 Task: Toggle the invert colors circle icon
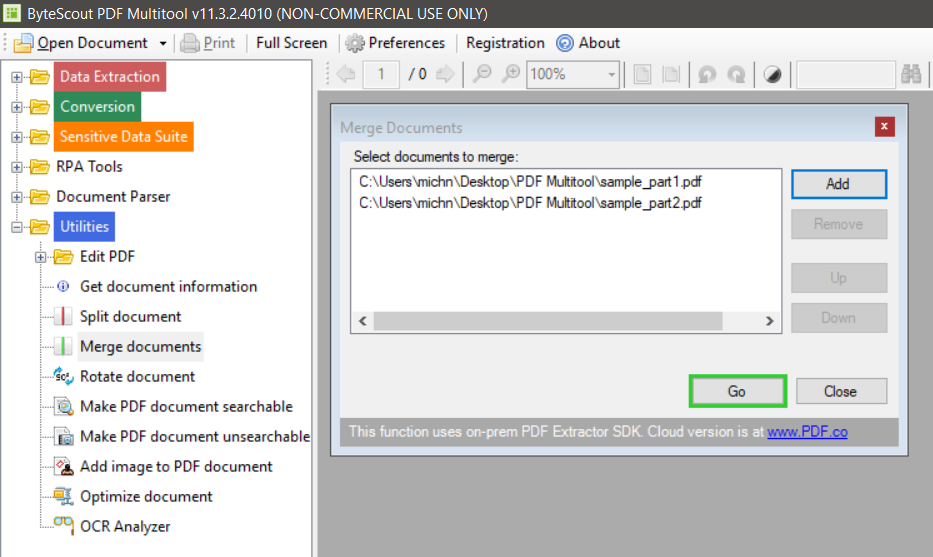coord(772,74)
